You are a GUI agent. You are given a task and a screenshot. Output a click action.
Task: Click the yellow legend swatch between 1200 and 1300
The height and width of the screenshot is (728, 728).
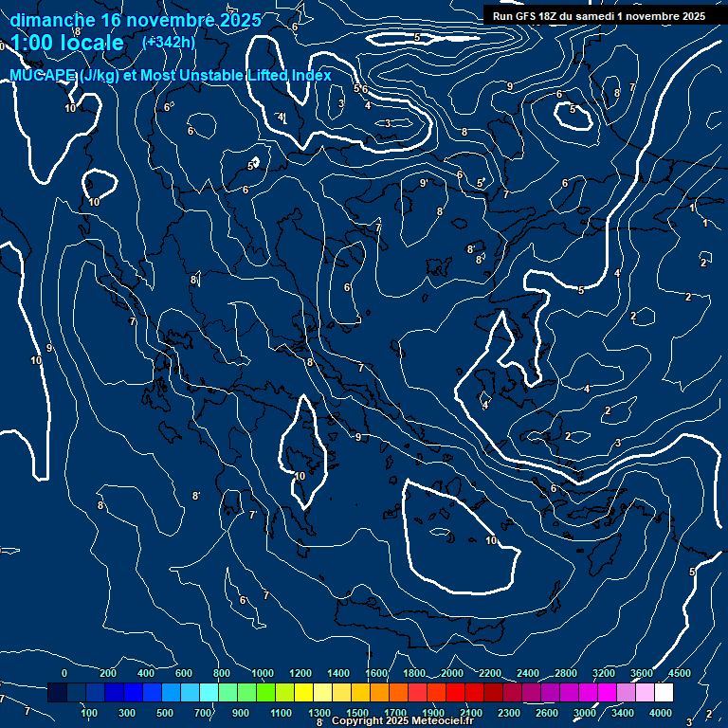point(303,692)
